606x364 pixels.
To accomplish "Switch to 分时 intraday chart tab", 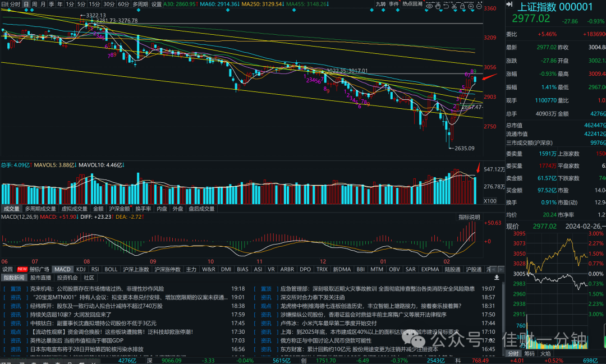I will (15, 4).
